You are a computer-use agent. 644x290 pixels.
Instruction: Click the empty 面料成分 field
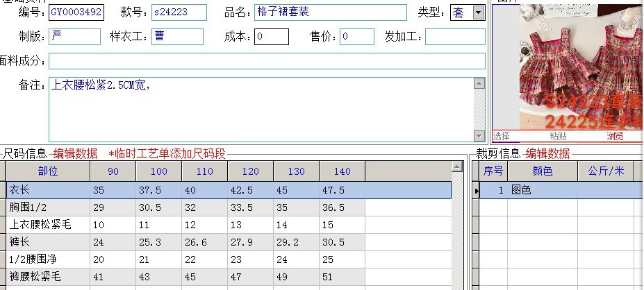pos(267,61)
